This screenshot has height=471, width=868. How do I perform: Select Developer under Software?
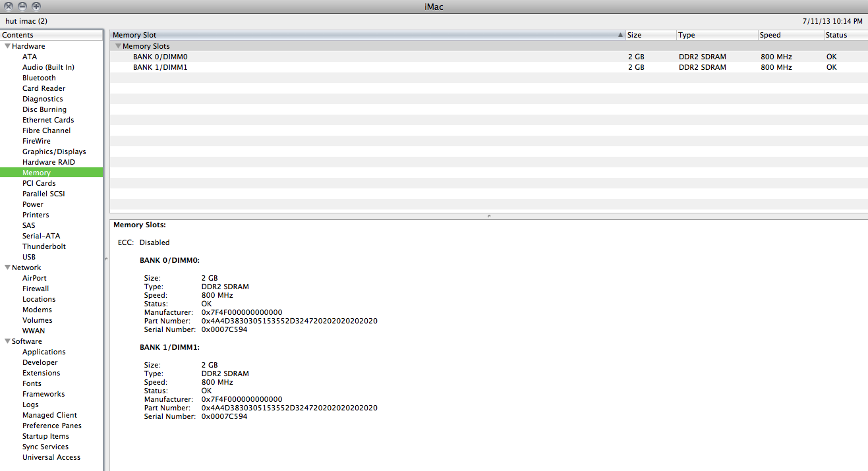pos(40,362)
